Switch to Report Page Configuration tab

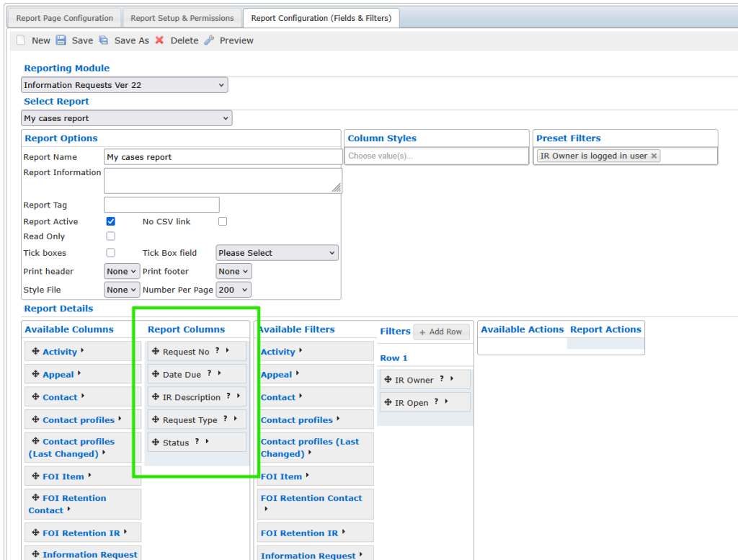65,18
